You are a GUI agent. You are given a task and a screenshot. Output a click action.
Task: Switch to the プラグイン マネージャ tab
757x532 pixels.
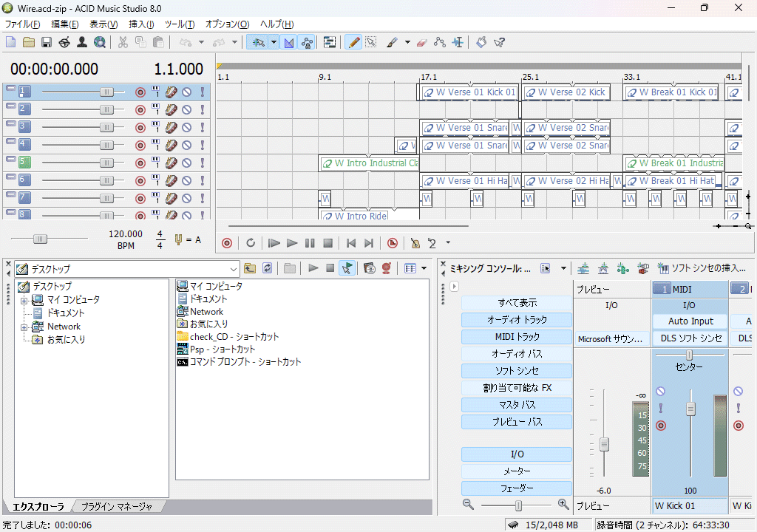116,507
